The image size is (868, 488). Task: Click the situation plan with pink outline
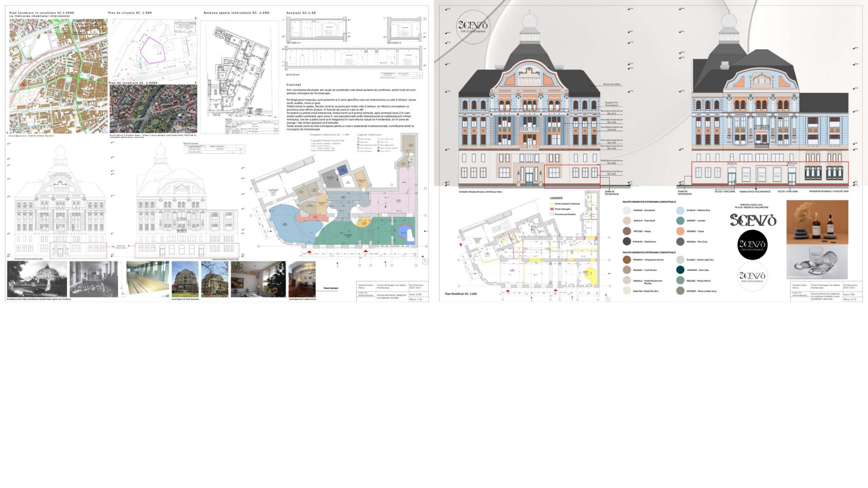point(155,50)
